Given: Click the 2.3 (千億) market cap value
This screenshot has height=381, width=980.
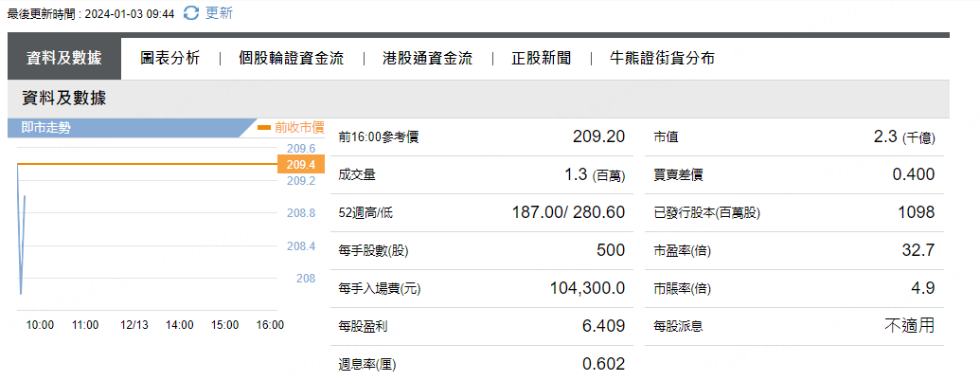Looking at the screenshot, I should (x=904, y=137).
